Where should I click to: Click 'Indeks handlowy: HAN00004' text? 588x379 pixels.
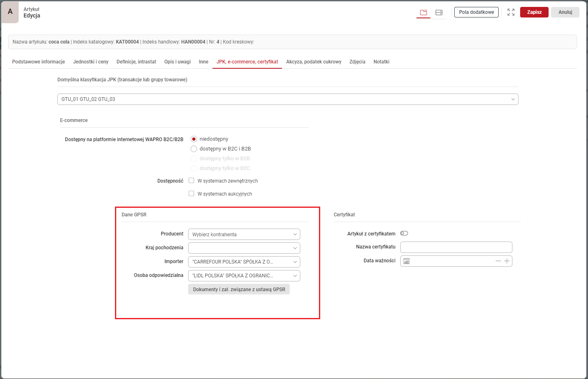174,42
